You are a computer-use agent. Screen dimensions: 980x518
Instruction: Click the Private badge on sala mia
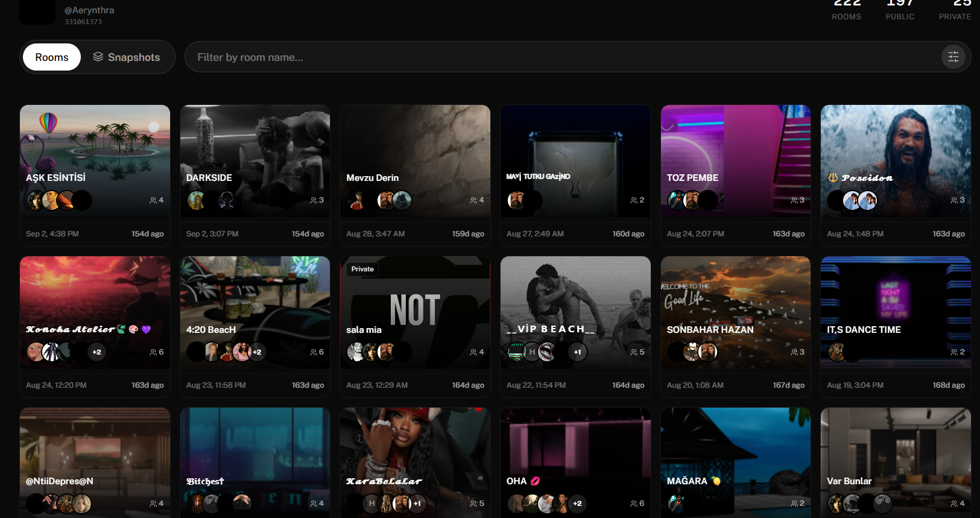coord(362,269)
